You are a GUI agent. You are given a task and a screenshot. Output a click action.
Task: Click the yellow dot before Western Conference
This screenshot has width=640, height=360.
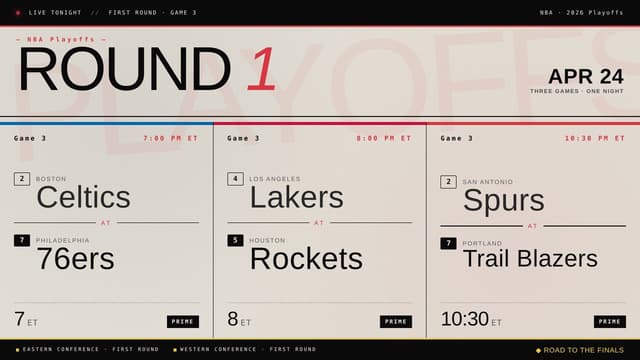click(x=175, y=350)
